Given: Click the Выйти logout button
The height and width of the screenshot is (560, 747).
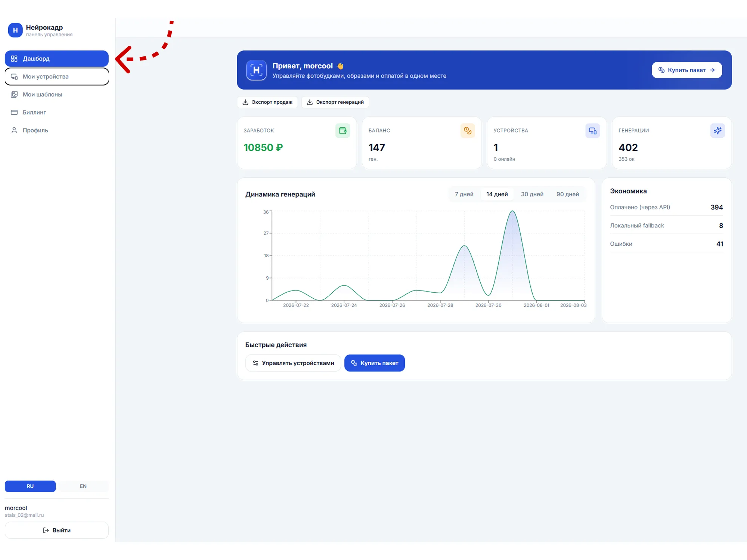Looking at the screenshot, I should click(57, 530).
